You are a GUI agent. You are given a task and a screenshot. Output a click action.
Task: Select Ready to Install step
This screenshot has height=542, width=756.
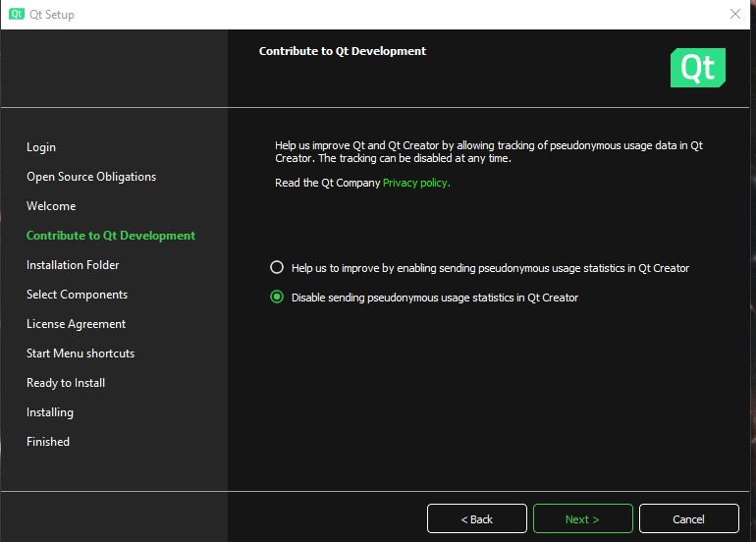66,382
